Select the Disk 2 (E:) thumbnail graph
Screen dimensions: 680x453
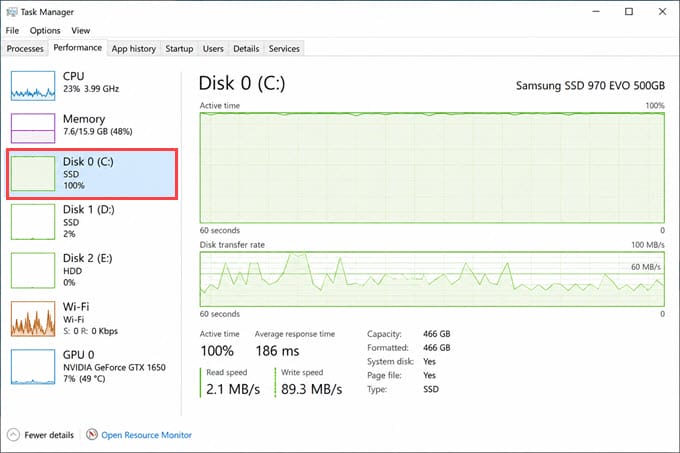(x=33, y=270)
